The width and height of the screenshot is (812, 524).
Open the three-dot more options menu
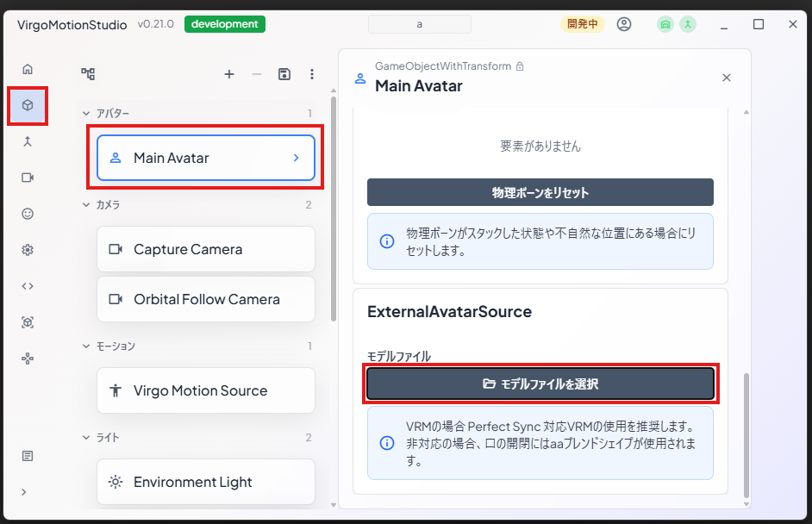coord(312,74)
